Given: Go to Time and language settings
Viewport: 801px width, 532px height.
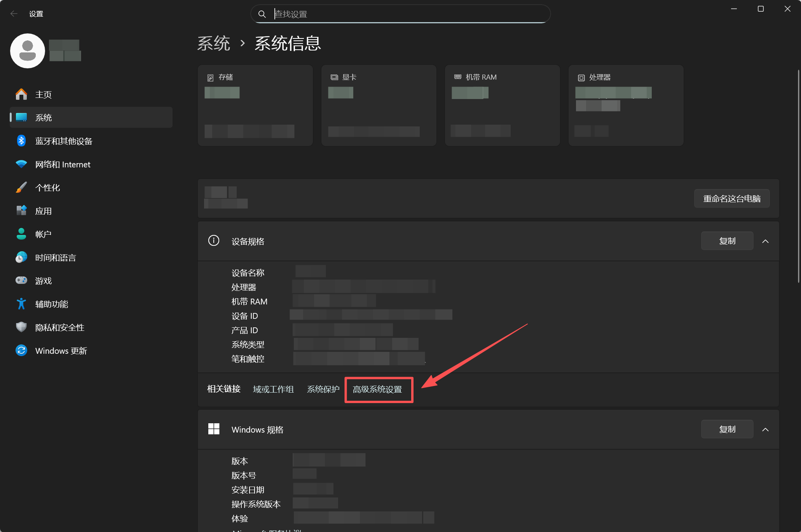Looking at the screenshot, I should [55, 257].
